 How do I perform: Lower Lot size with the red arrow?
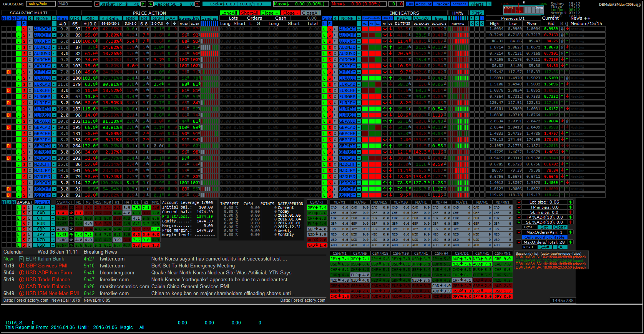coord(519,202)
